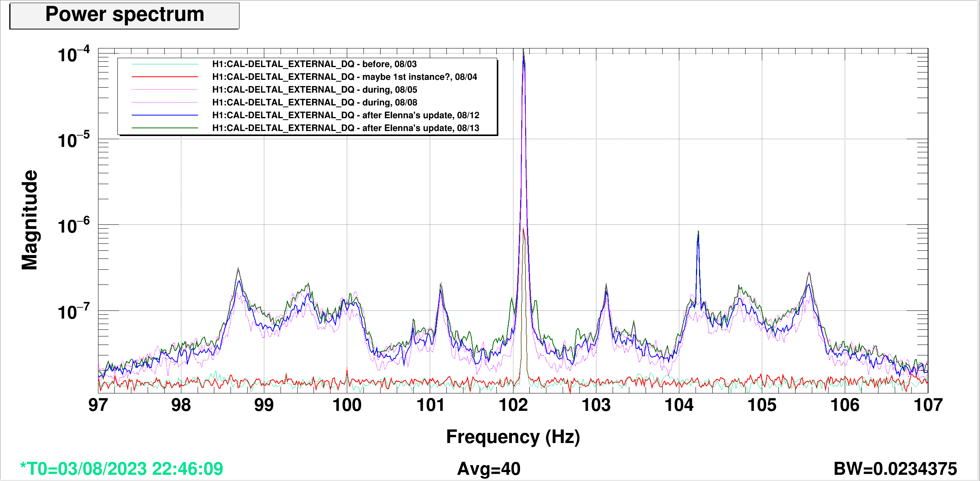Screen dimensions: 980x481
Task: Click the Avg=40 label
Action: pyautogui.click(x=489, y=469)
